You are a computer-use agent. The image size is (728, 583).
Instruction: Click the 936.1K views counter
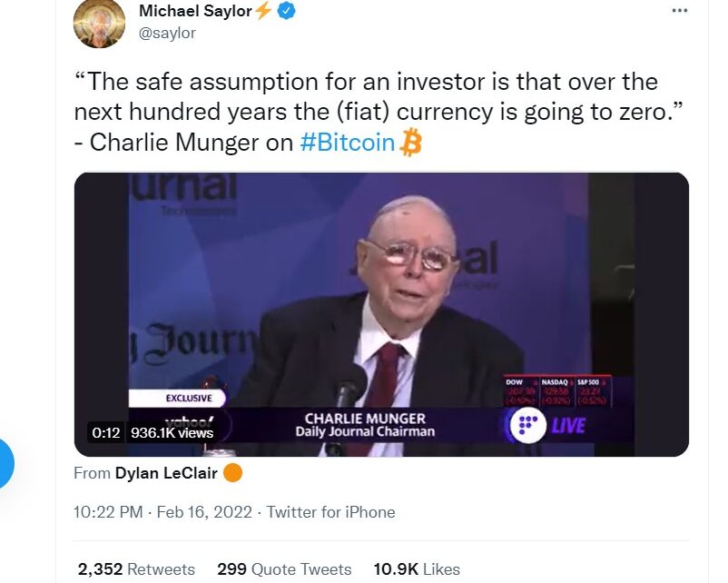click(172, 433)
